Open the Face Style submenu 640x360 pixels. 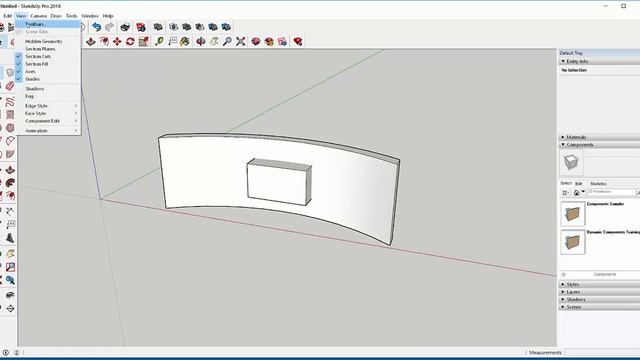48,113
